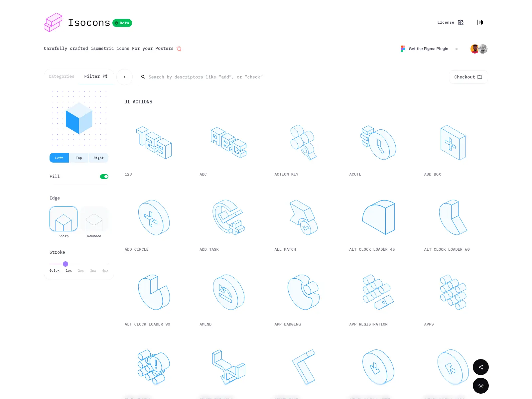This screenshot has width=532, height=399.
Task: Click the audio bars icon in header
Action: [480, 22]
